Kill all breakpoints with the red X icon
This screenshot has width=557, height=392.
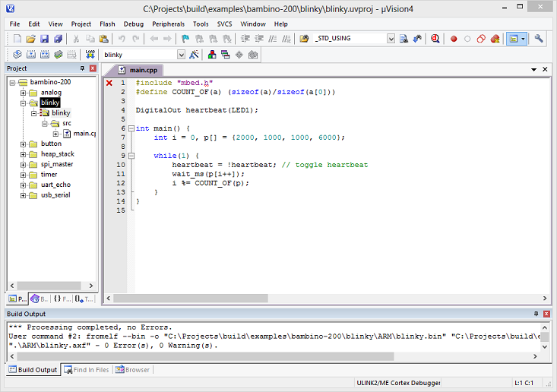pyautogui.click(x=495, y=39)
